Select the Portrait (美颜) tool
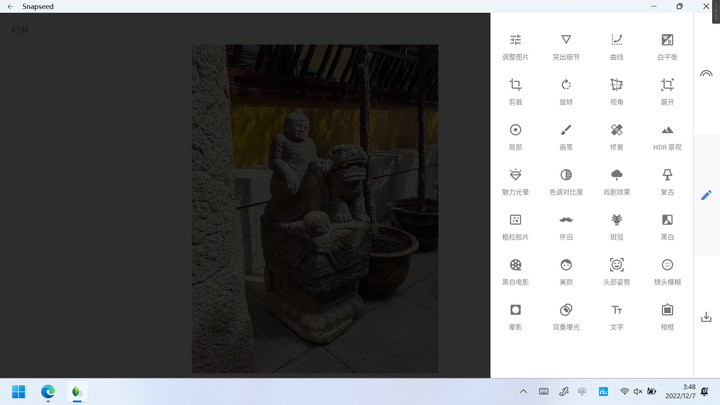 (566, 271)
